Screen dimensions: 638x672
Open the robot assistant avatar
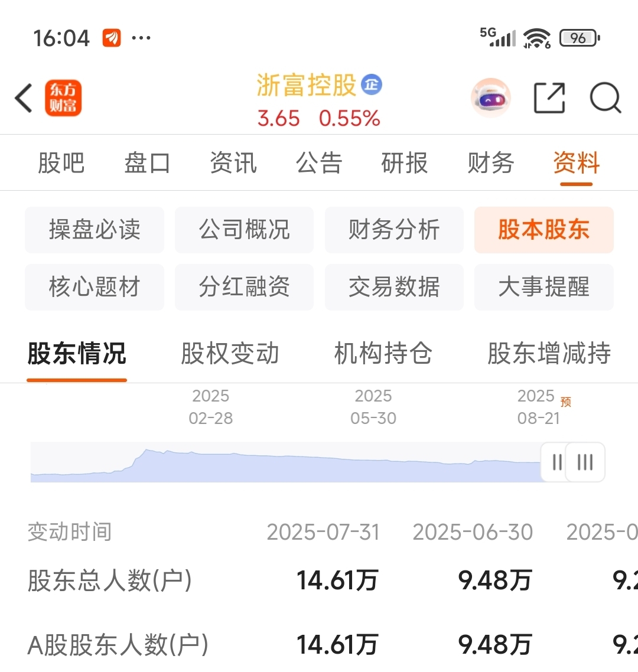[x=491, y=97]
